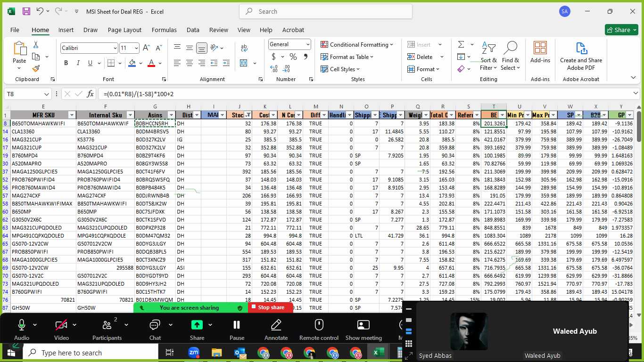Open Zoom app from Windows taskbar
644x362 pixels.
click(x=193, y=353)
